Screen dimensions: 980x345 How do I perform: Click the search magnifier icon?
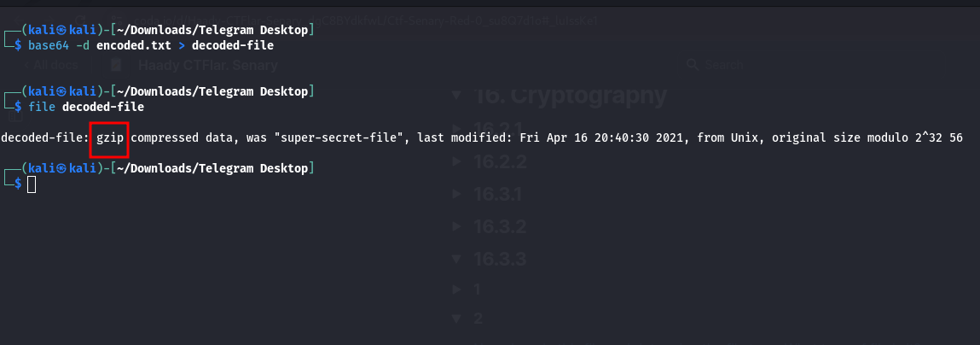point(693,64)
